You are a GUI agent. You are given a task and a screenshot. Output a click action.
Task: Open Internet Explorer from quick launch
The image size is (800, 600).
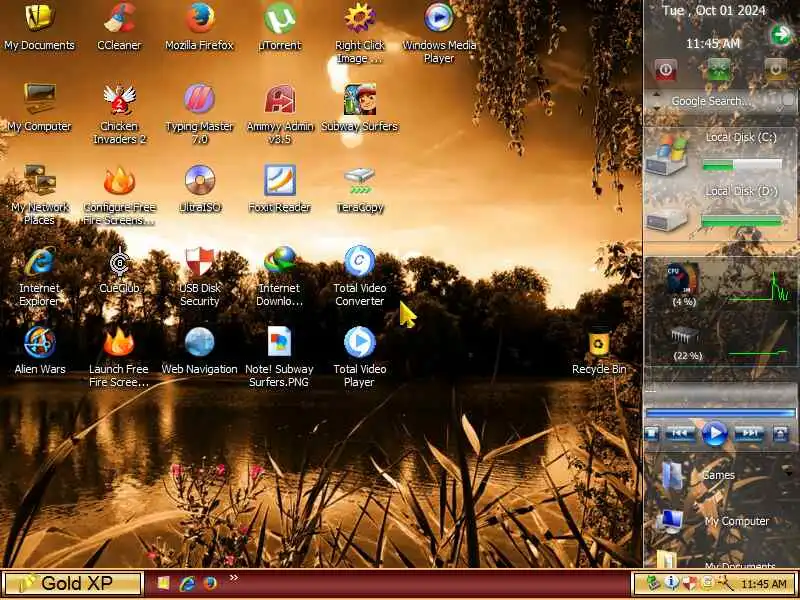coord(187,583)
